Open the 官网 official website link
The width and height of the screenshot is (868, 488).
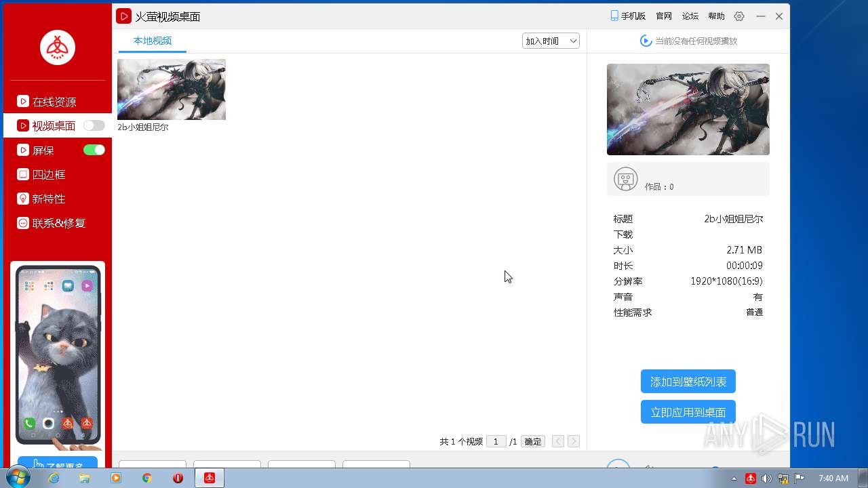(664, 16)
